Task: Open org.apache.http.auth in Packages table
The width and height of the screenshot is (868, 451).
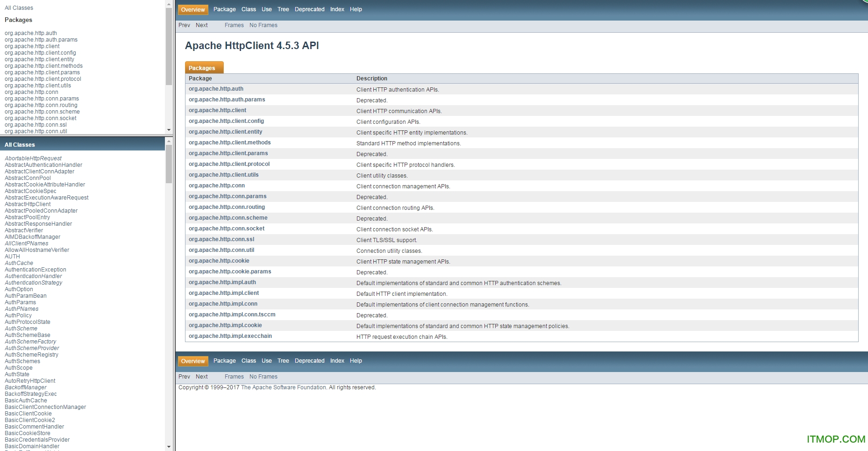Action: [216, 89]
